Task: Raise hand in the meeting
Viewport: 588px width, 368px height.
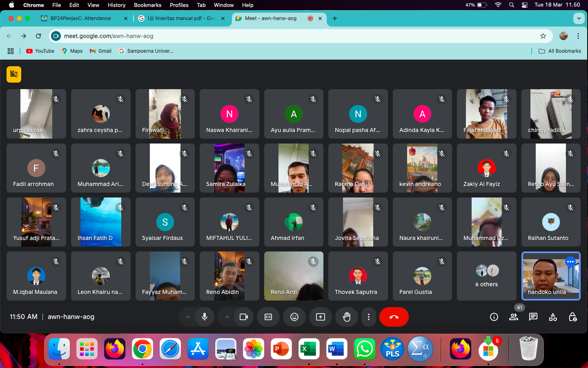Action: pos(347,317)
